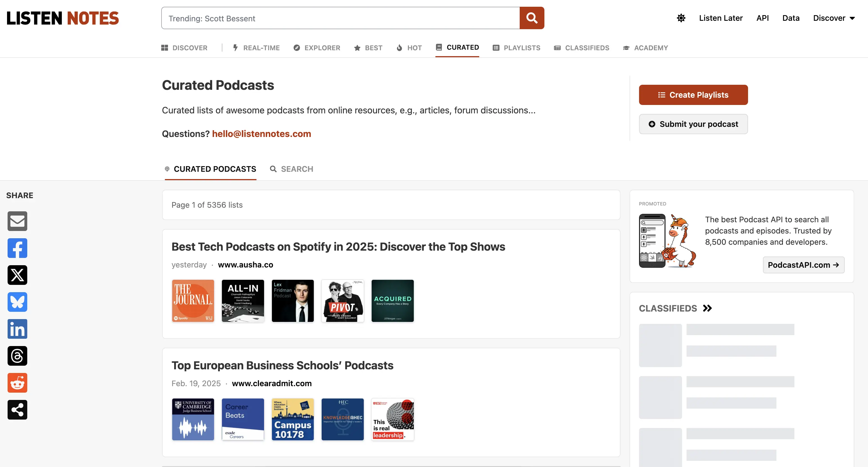
Task: Share on LinkedIn icon
Action: pyautogui.click(x=17, y=329)
